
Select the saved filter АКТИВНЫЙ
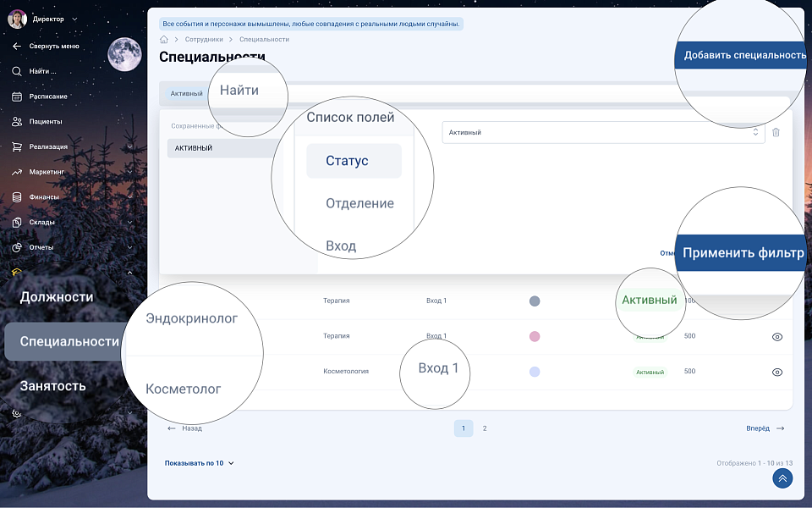point(220,148)
